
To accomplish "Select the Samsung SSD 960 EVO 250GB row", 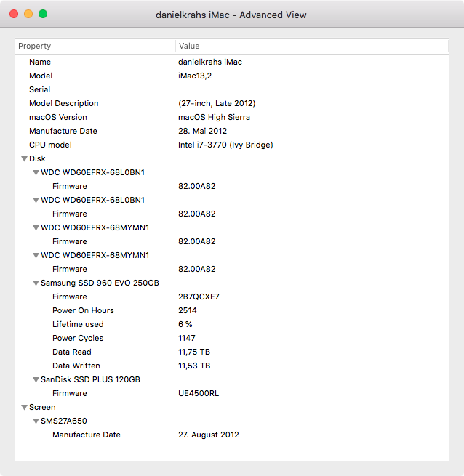I will 232,283.
